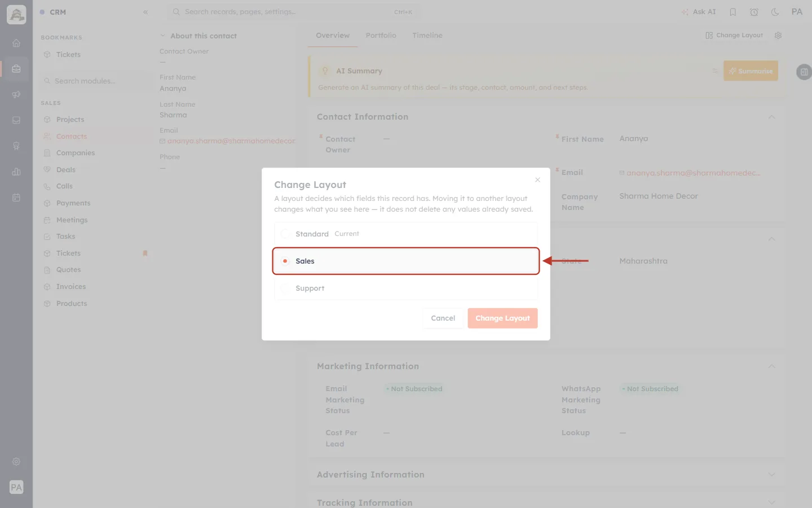Click the PA avatar at bottom left

(x=16, y=487)
